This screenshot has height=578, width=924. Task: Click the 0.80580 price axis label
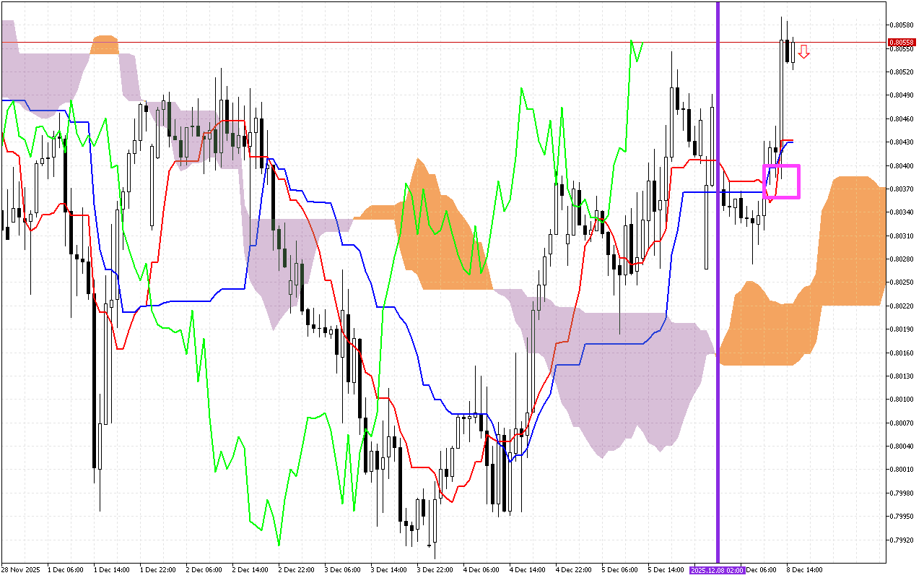pyautogui.click(x=902, y=25)
